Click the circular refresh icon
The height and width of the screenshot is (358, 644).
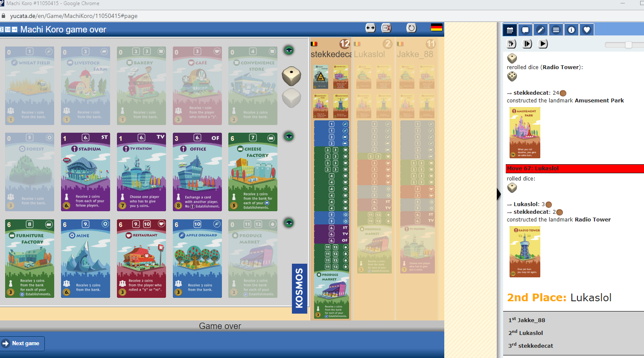point(411,28)
